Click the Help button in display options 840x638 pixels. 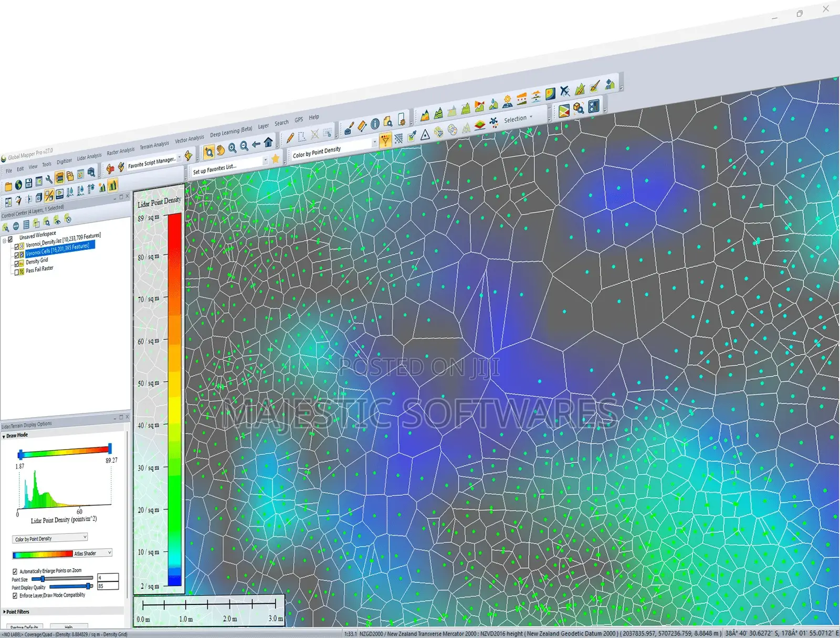pyautogui.click(x=69, y=626)
